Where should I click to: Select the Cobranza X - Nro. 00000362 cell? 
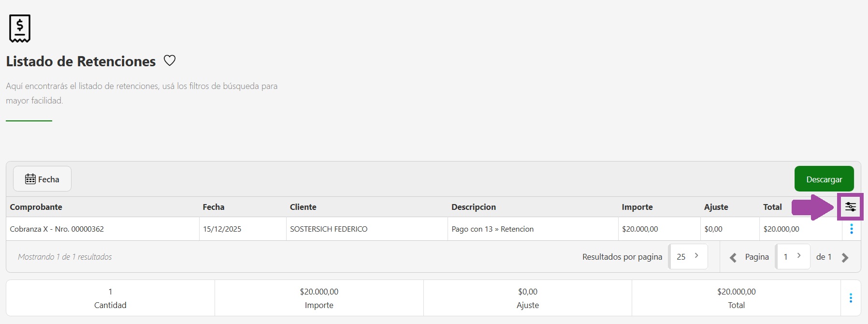[x=57, y=229]
